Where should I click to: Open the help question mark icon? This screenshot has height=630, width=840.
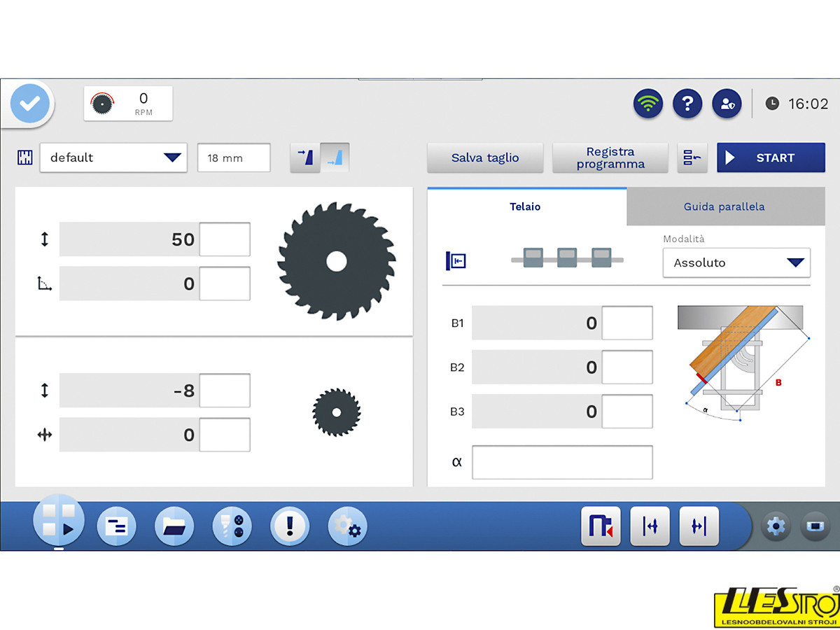(687, 104)
